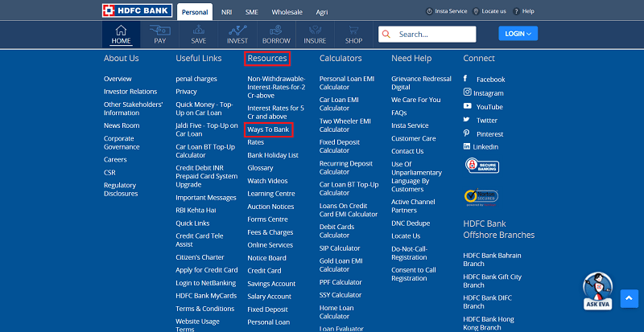Open the Apply for Credit Card link
644x332 pixels.
[207, 270]
